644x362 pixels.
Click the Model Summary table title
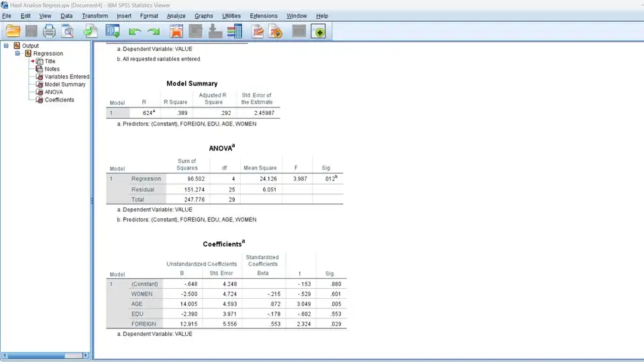click(192, 83)
